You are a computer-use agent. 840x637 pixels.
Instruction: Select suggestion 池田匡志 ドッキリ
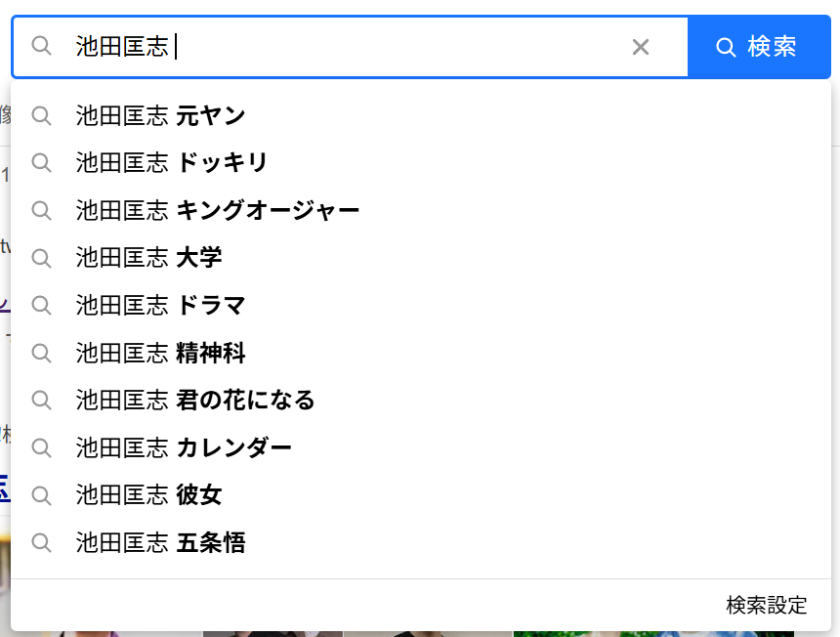tap(421, 163)
